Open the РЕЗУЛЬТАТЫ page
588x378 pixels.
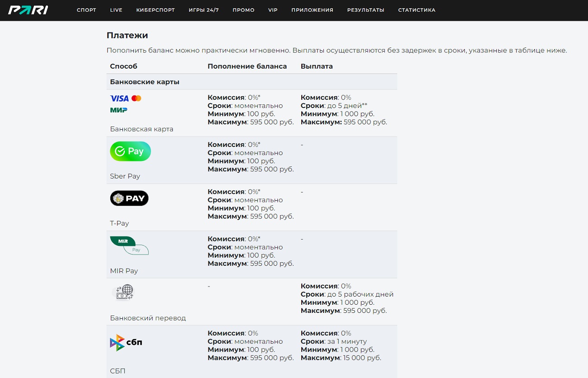365,10
